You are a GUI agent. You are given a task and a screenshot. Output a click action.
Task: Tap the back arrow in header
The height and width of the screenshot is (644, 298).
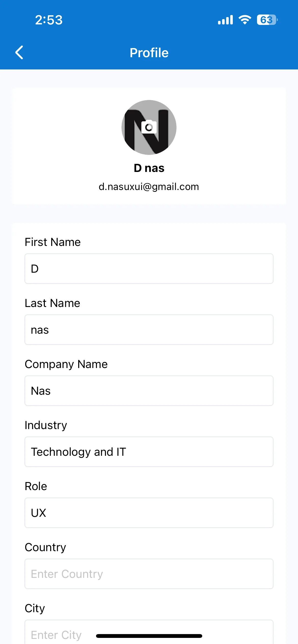[x=19, y=53]
